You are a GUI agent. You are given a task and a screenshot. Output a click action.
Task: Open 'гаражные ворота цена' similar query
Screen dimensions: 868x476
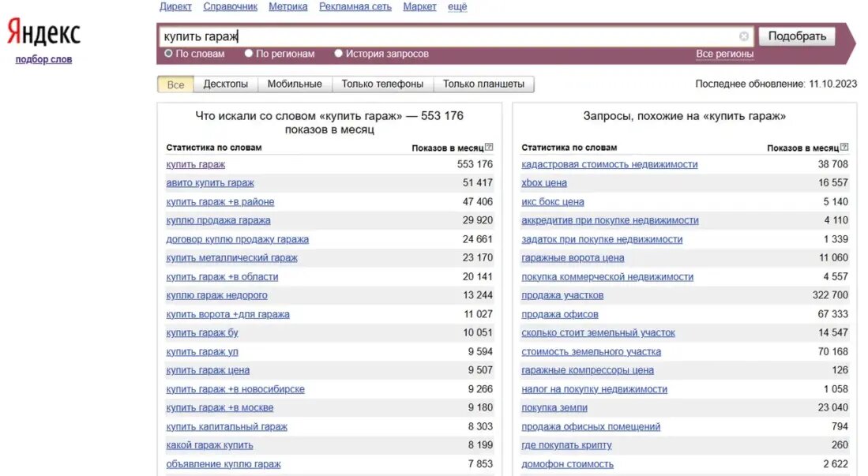pyautogui.click(x=573, y=258)
